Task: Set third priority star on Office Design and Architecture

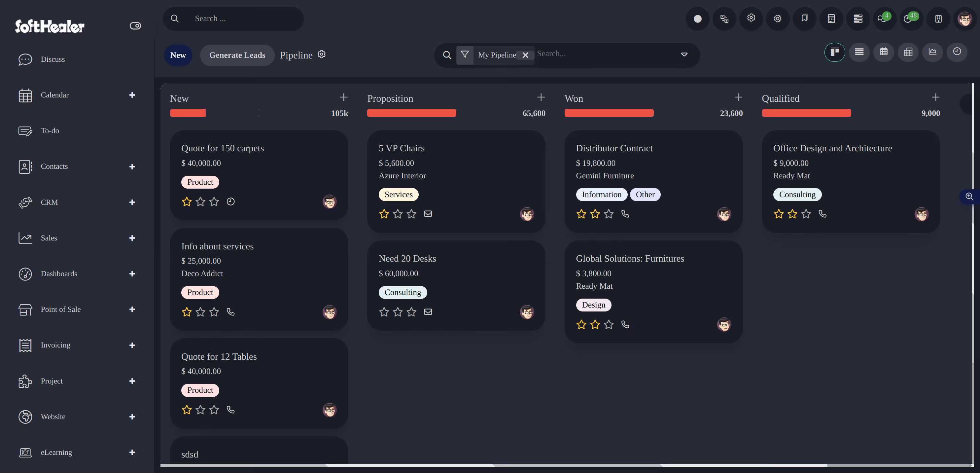Action: 806,214
